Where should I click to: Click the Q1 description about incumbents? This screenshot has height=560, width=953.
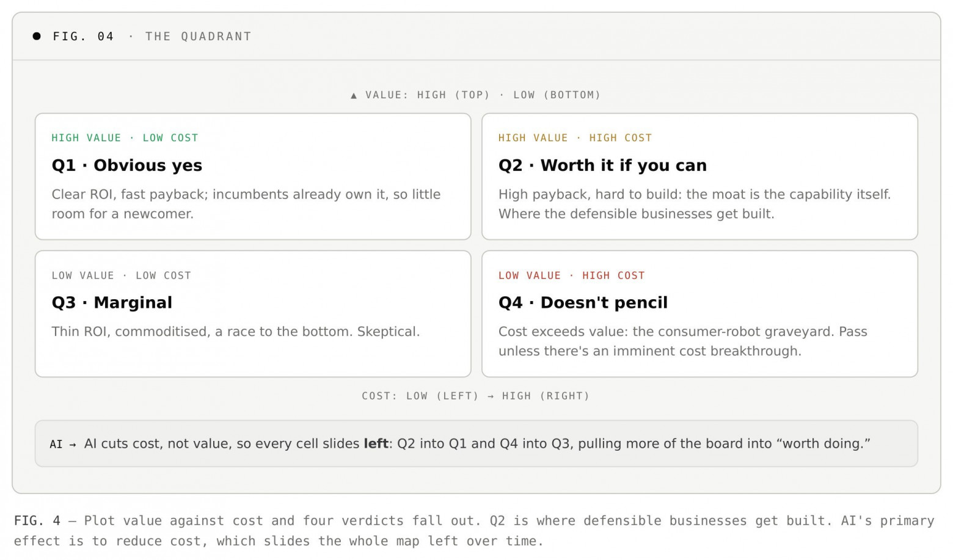click(x=246, y=204)
